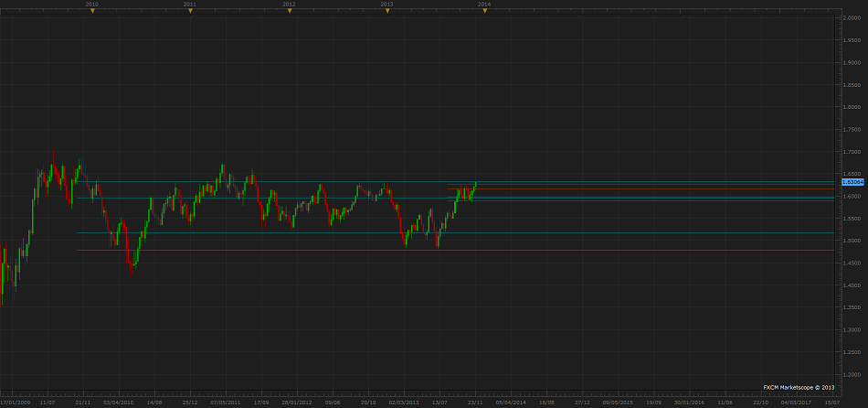Select the 28/01/2012 date on time axis
Image resolution: width=868 pixels, height=408 pixels.
(297, 402)
